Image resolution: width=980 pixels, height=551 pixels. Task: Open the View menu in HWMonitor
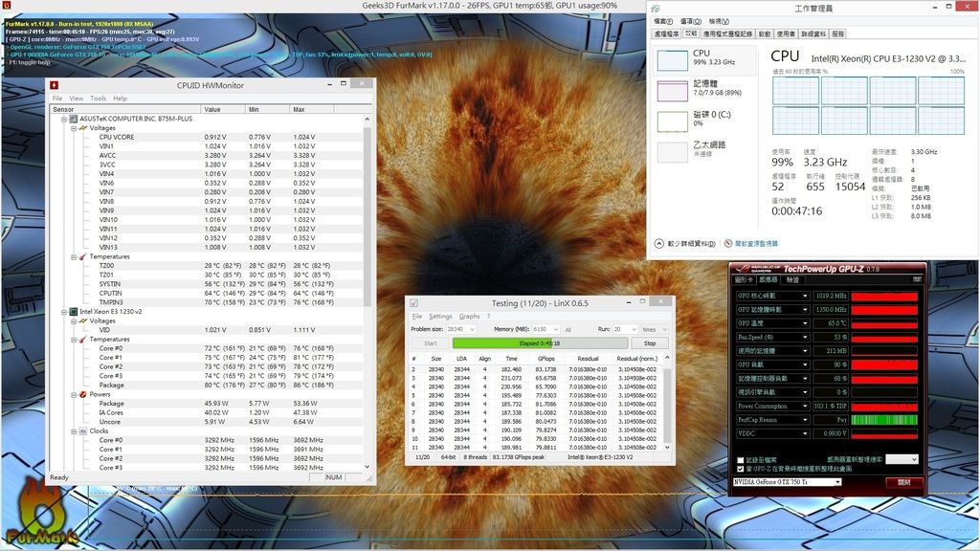77,99
